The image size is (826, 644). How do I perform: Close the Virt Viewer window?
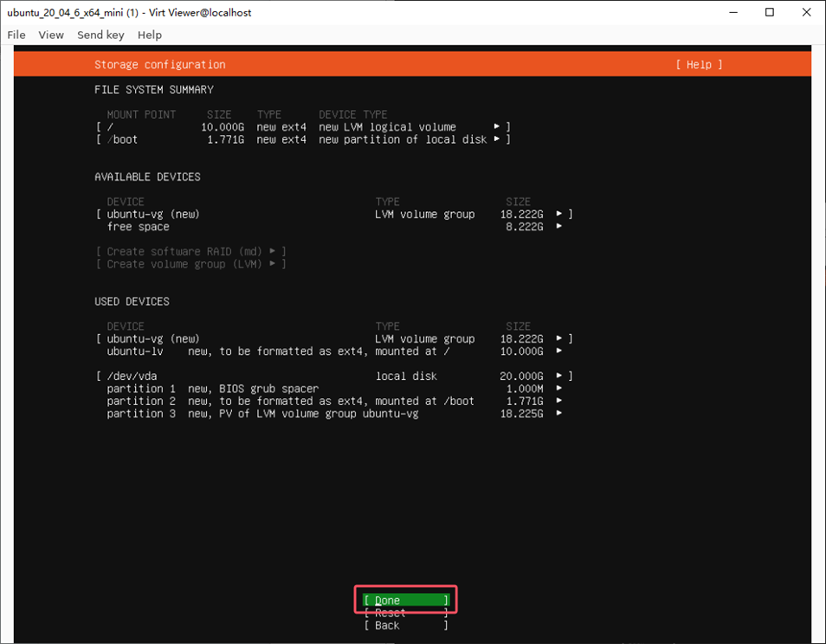[806, 12]
